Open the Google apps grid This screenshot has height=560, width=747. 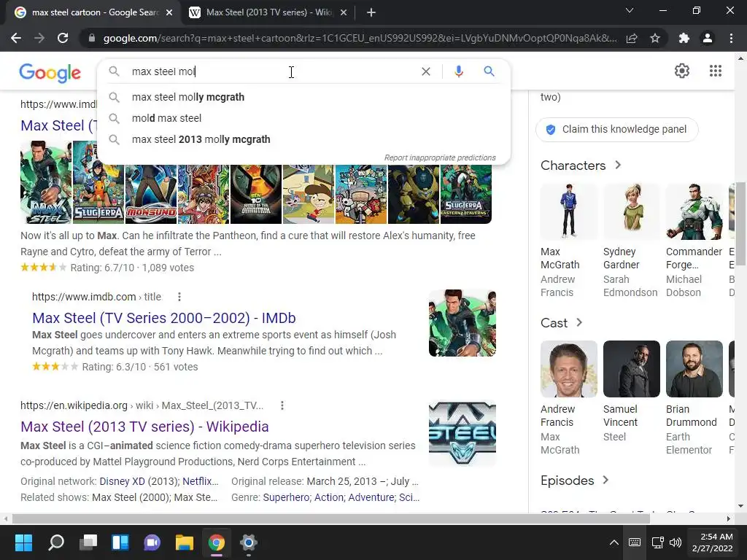[x=715, y=71]
